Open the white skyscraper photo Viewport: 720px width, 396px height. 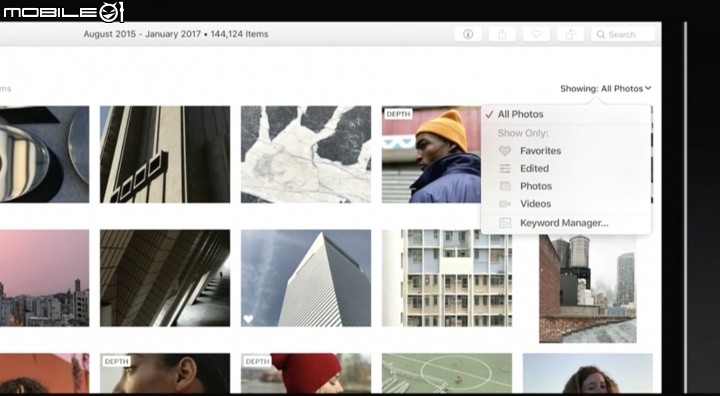pos(306,278)
